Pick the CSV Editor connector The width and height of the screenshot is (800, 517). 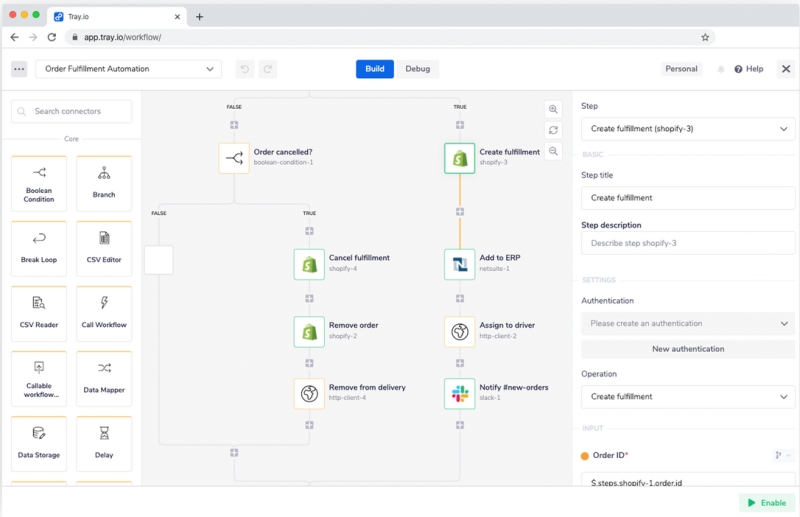point(104,249)
